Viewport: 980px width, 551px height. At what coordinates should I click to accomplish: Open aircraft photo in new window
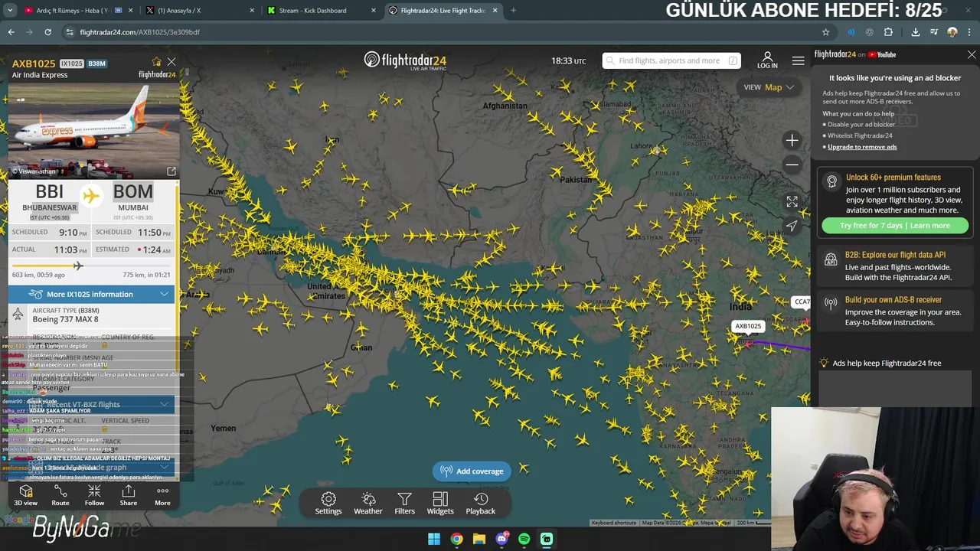171,171
